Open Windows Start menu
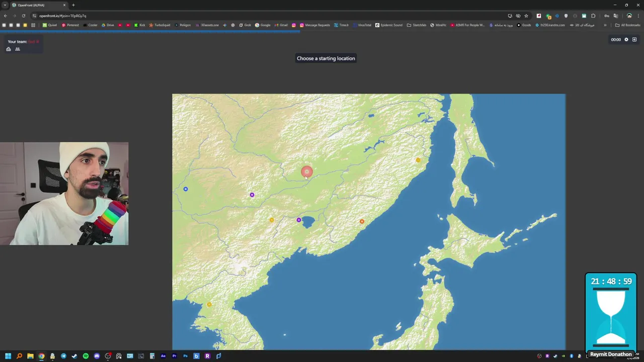644x362 pixels. 8,356
